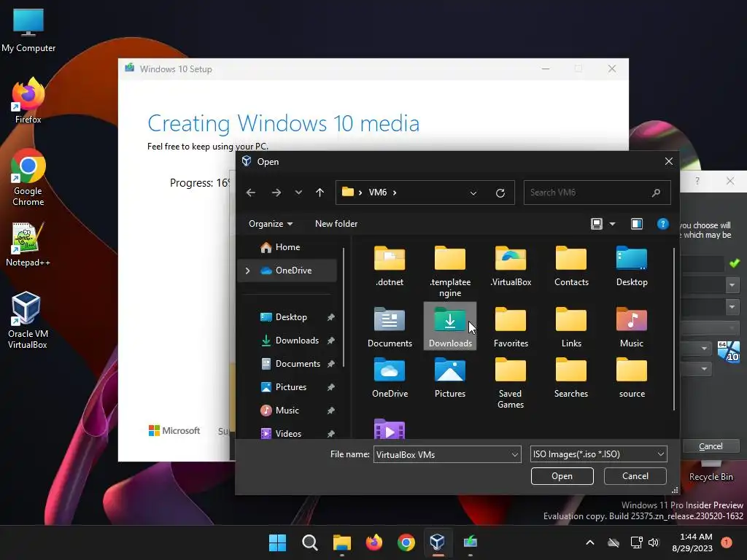
Task: Click Cancel button in Open dialog
Action: point(635,476)
